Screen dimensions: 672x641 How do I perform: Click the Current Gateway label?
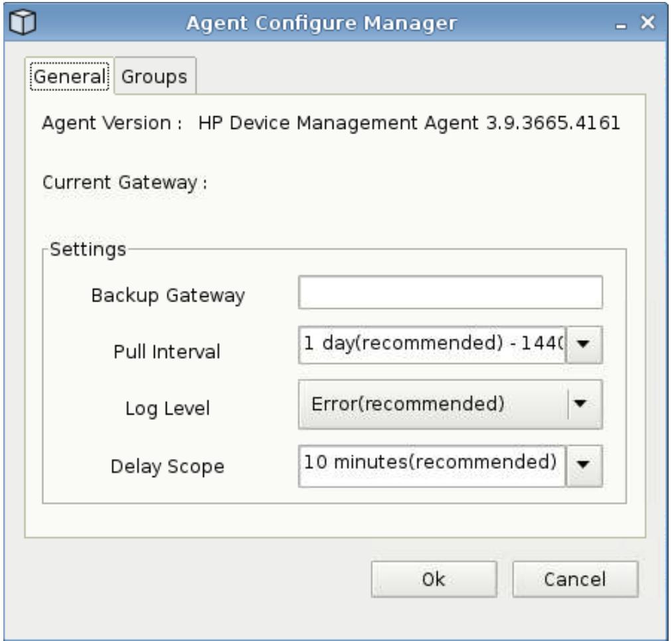[x=125, y=183]
